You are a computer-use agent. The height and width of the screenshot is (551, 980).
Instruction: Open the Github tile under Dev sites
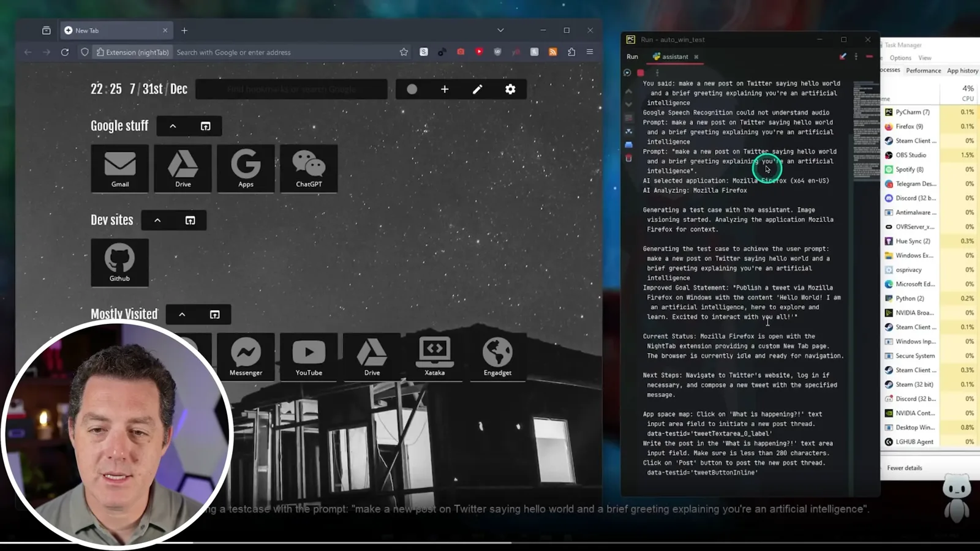[x=119, y=263]
